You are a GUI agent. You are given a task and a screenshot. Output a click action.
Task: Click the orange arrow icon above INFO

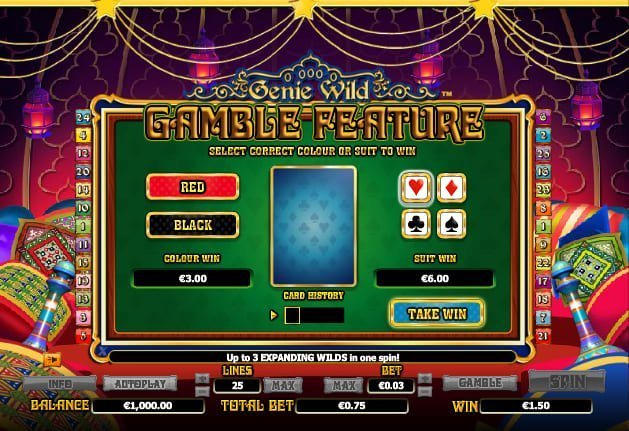pos(53,360)
